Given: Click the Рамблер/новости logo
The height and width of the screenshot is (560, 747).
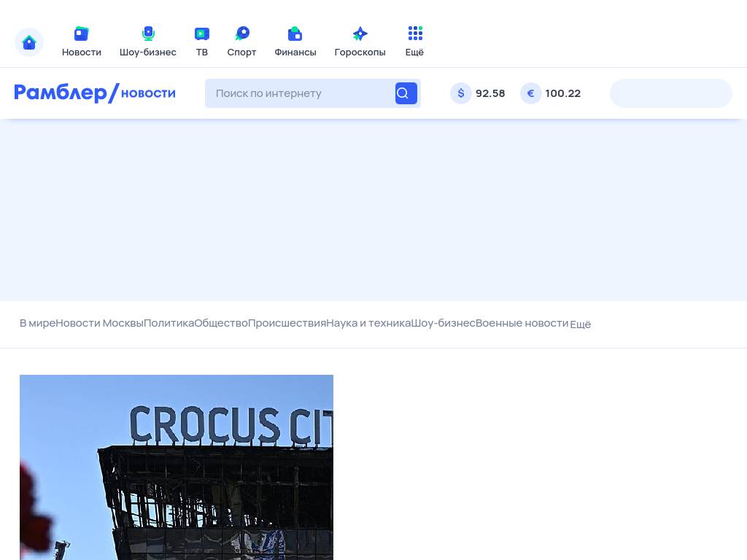Looking at the screenshot, I should (x=95, y=93).
